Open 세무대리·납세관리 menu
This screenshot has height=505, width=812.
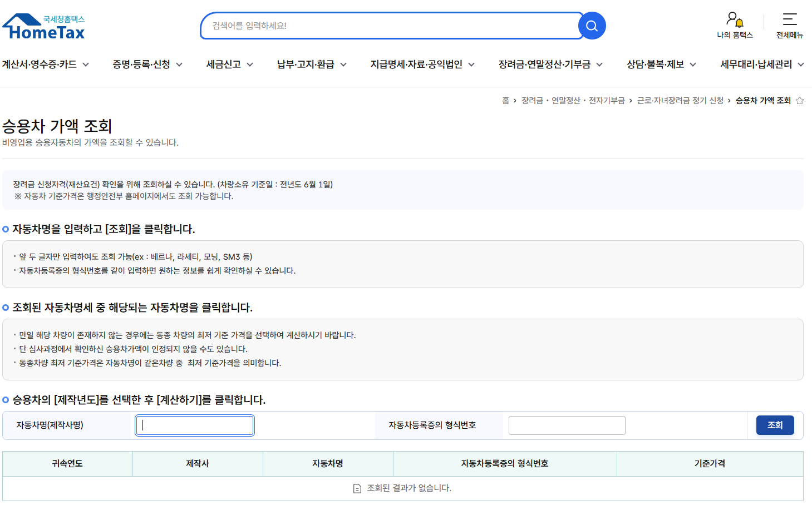(756, 65)
